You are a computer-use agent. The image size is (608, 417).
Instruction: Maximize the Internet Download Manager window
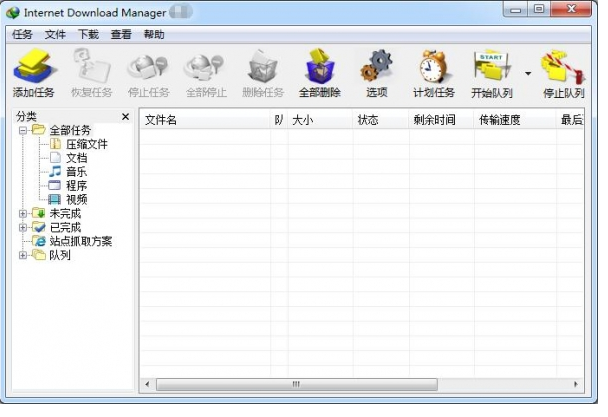(x=539, y=9)
